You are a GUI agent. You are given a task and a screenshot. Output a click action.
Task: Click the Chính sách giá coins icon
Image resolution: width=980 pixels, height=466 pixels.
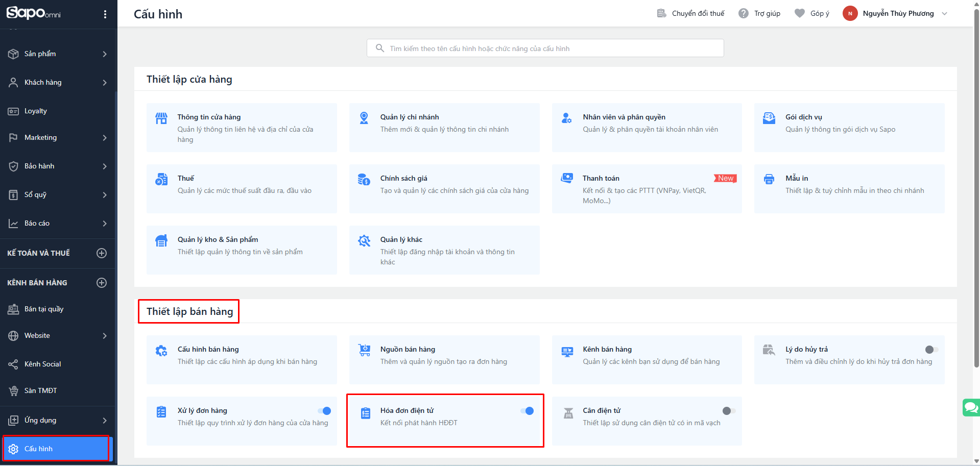[364, 179]
